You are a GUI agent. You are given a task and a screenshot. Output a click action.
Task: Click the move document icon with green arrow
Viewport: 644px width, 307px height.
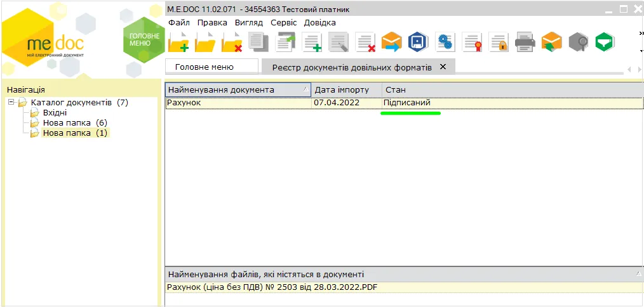[285, 41]
